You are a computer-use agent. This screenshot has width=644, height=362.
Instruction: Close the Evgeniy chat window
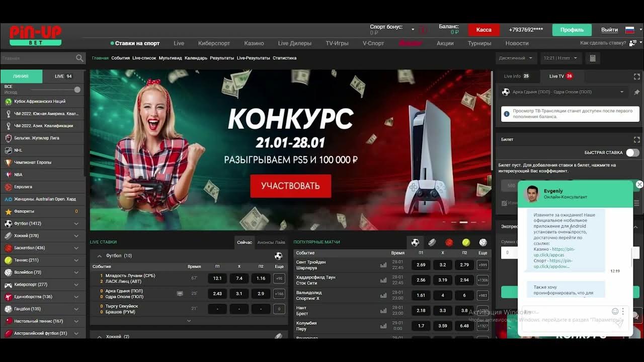pyautogui.click(x=639, y=185)
